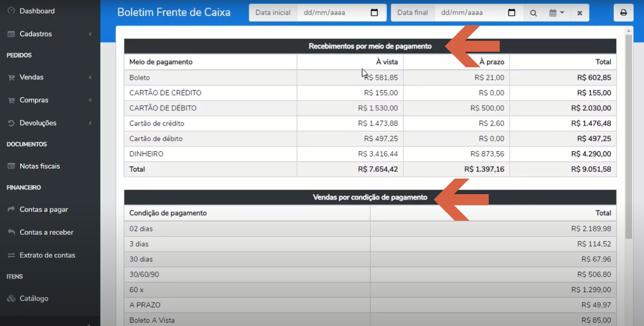Open the calendar period presets dropdown
Screen dimensions: 644x326
557,13
